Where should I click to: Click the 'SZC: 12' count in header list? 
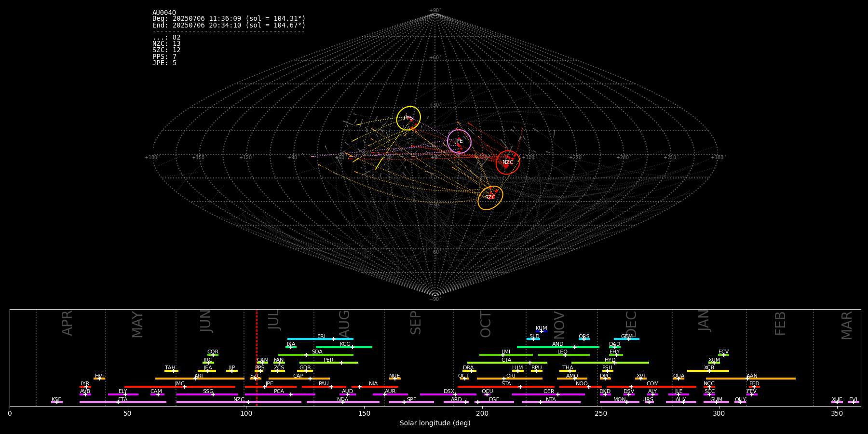pyautogui.click(x=166, y=50)
